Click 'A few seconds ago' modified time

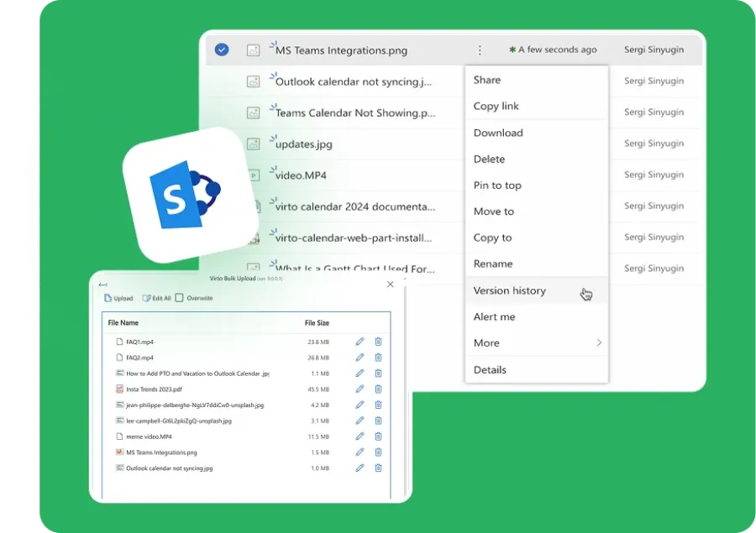[x=558, y=50]
